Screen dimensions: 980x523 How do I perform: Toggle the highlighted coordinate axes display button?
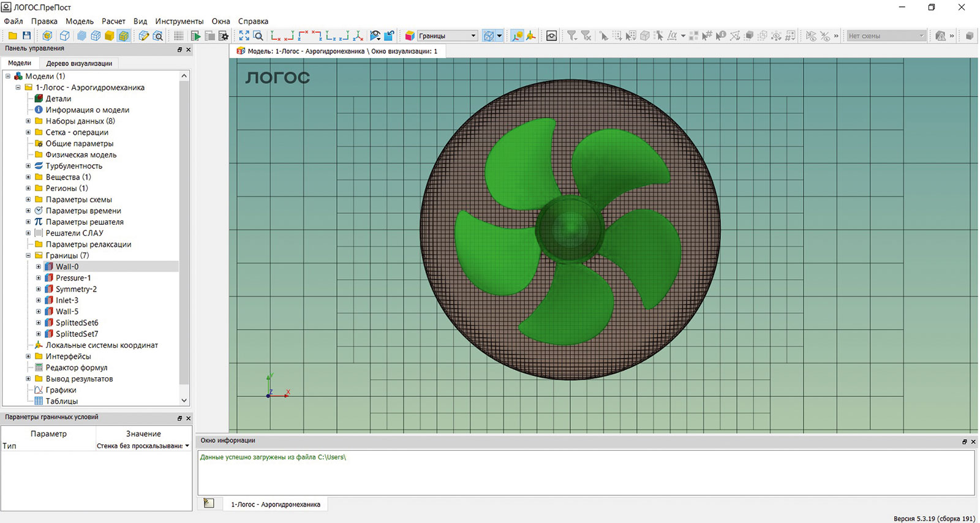point(517,36)
